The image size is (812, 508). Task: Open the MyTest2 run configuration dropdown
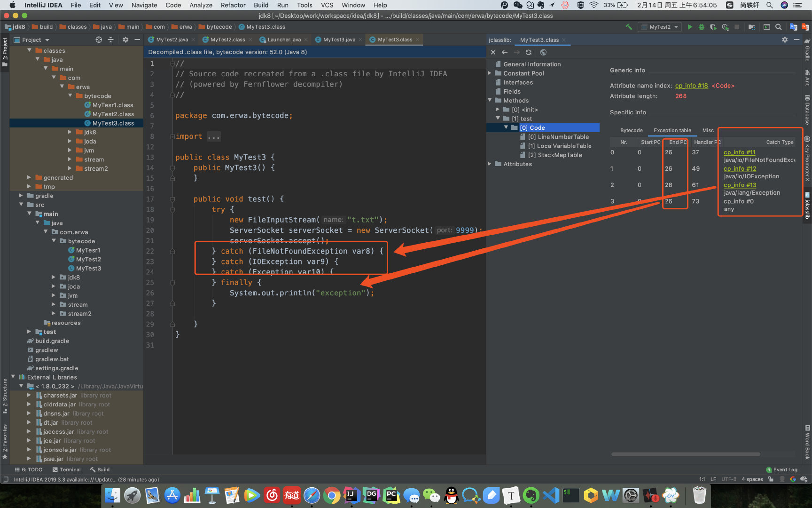click(x=659, y=27)
